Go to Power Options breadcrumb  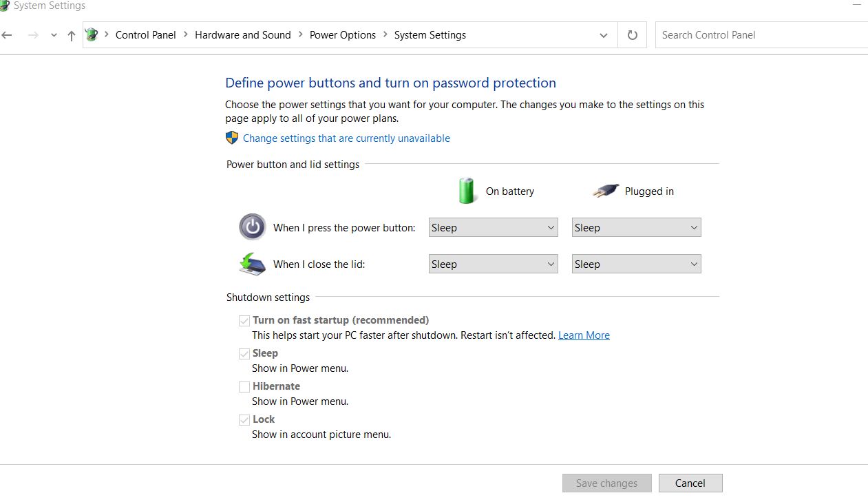(343, 35)
